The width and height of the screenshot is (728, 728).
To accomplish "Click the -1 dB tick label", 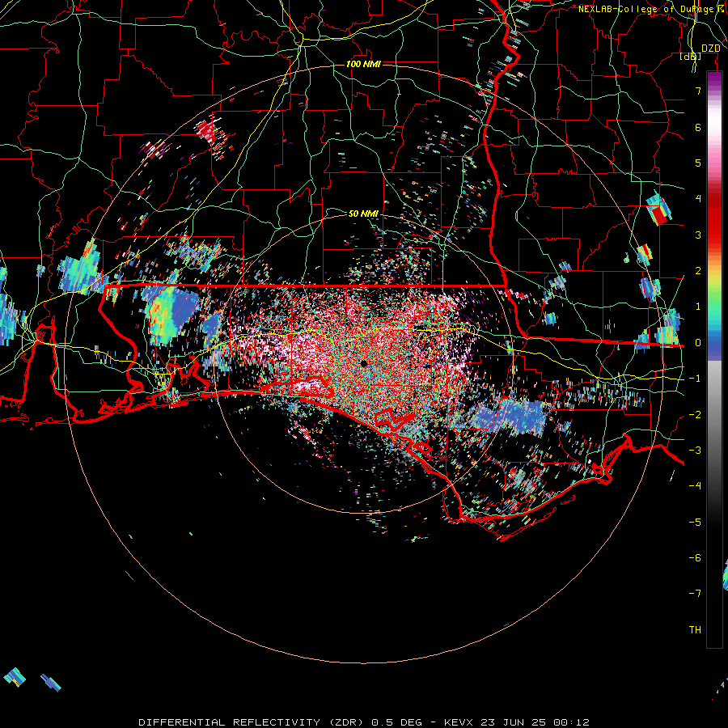I will coord(695,379).
